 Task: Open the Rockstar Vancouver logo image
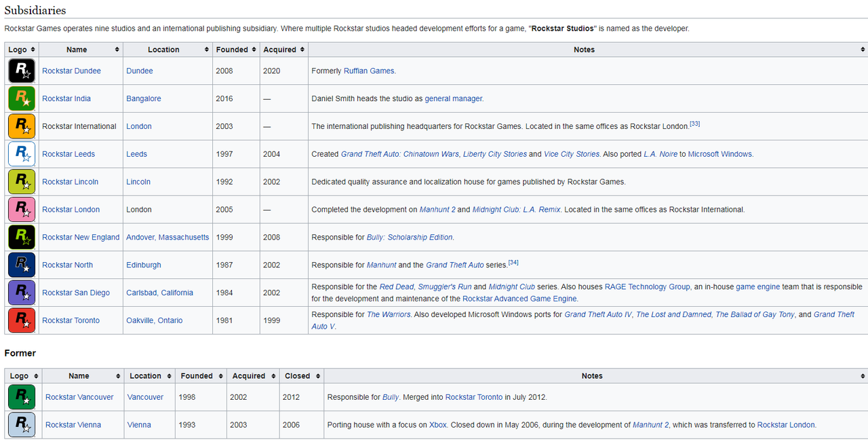(x=22, y=397)
